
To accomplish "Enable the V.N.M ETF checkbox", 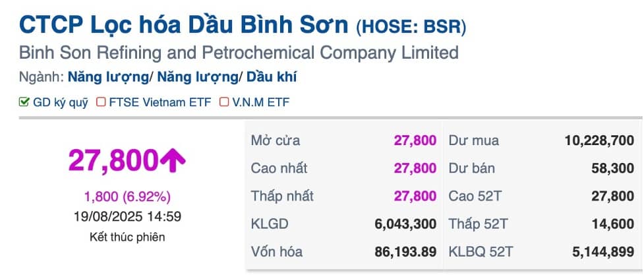I will click(224, 102).
